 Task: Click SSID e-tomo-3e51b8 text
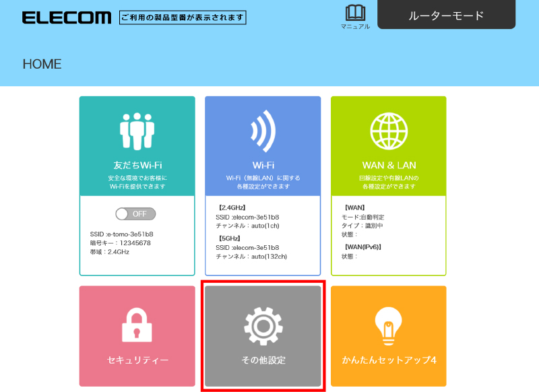[x=122, y=234]
